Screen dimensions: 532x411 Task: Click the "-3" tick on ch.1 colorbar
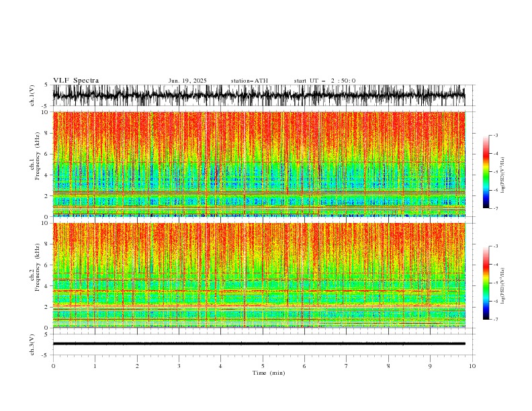[496, 135]
